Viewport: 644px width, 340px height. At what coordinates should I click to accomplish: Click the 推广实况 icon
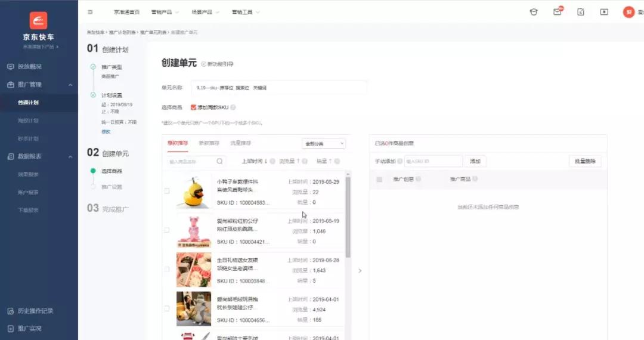pos(11,329)
